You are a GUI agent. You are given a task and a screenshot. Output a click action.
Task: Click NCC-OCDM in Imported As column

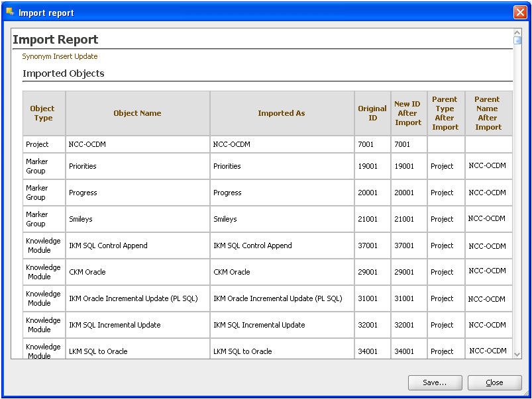pos(232,144)
